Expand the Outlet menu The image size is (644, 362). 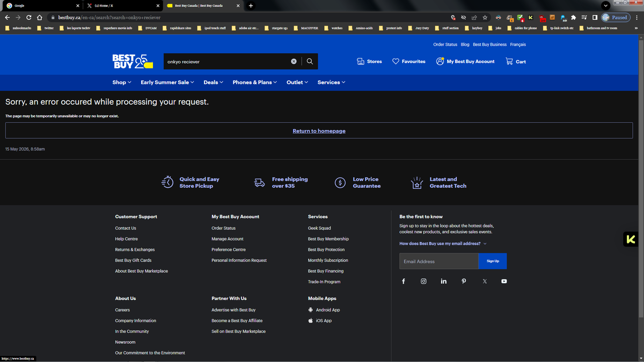pos(297,82)
